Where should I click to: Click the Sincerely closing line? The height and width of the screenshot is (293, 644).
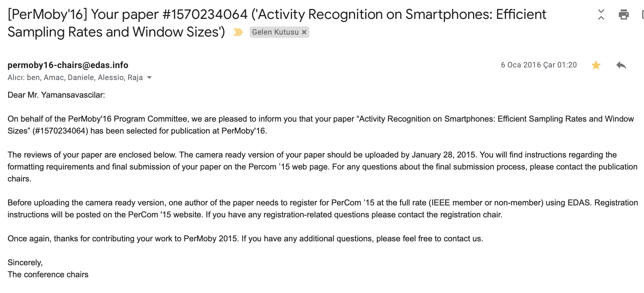25,262
